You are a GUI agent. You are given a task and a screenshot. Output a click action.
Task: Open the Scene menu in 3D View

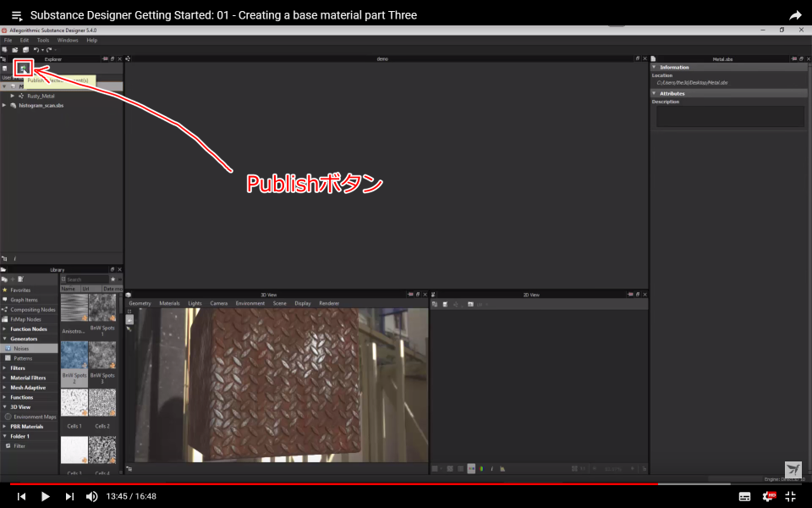280,303
